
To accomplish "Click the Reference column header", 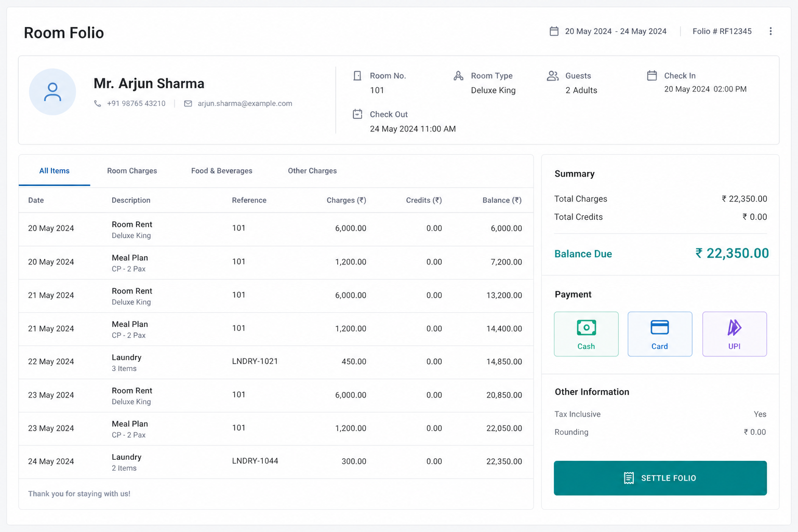I will [249, 200].
